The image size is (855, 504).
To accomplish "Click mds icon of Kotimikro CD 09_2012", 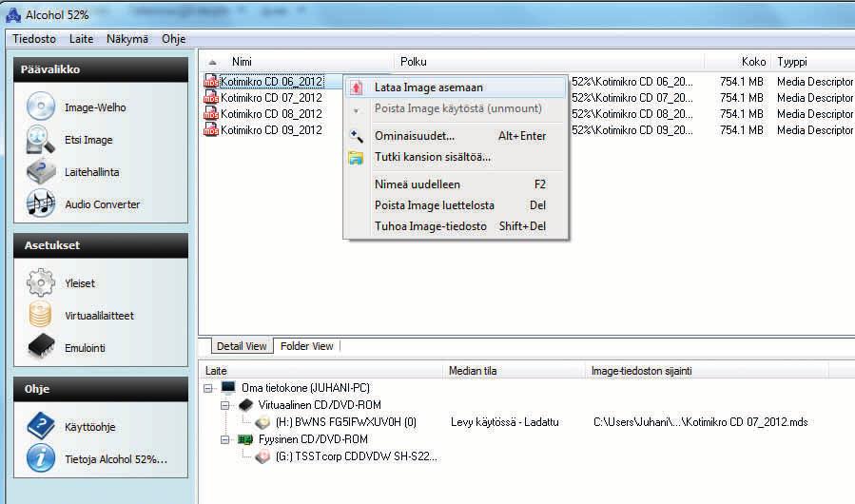I will coord(210,130).
